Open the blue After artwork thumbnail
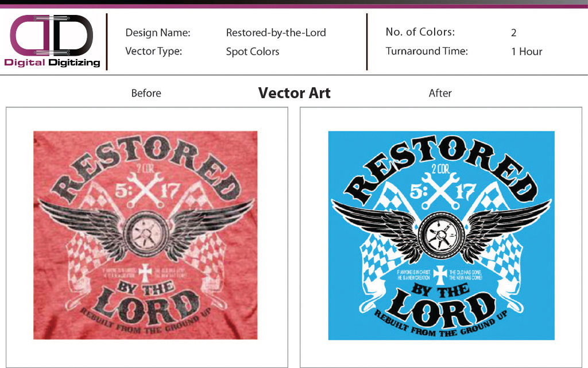 coord(442,235)
